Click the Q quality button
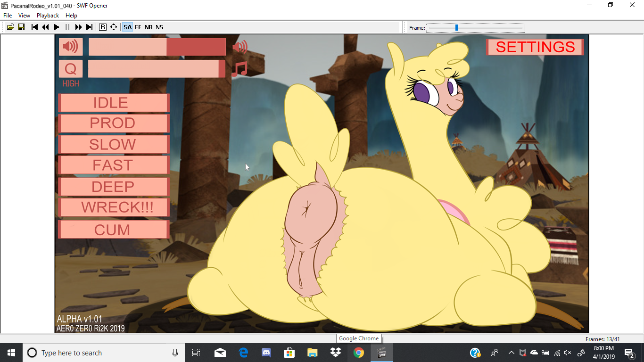This screenshot has width=644, height=362. (x=71, y=69)
